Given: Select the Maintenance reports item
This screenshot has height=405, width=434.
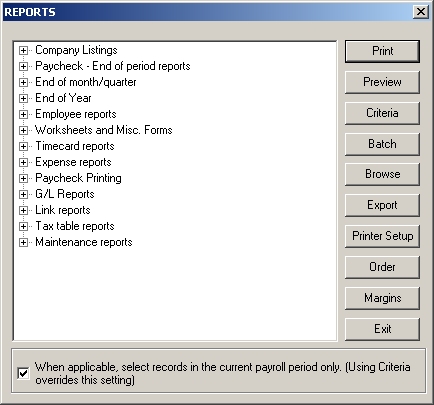Looking at the screenshot, I should click(x=84, y=242).
